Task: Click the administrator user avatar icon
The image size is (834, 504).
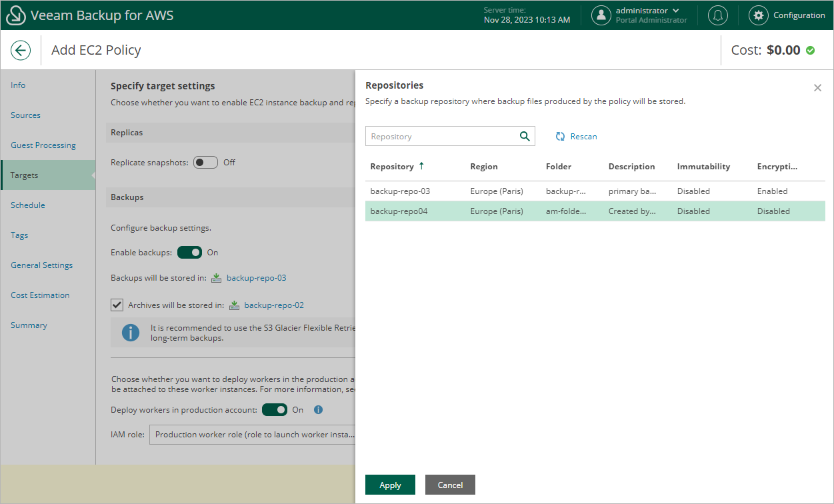Action: (x=601, y=15)
